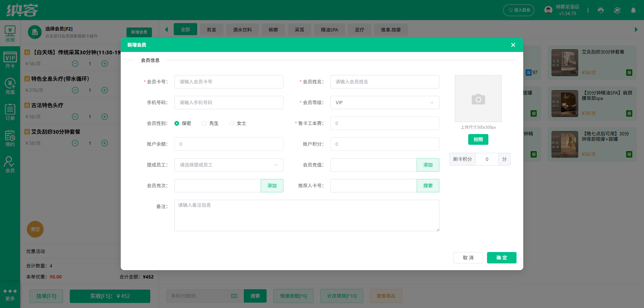Click the 进入后台 button
The height and width of the screenshot is (308, 644).
point(519,10)
